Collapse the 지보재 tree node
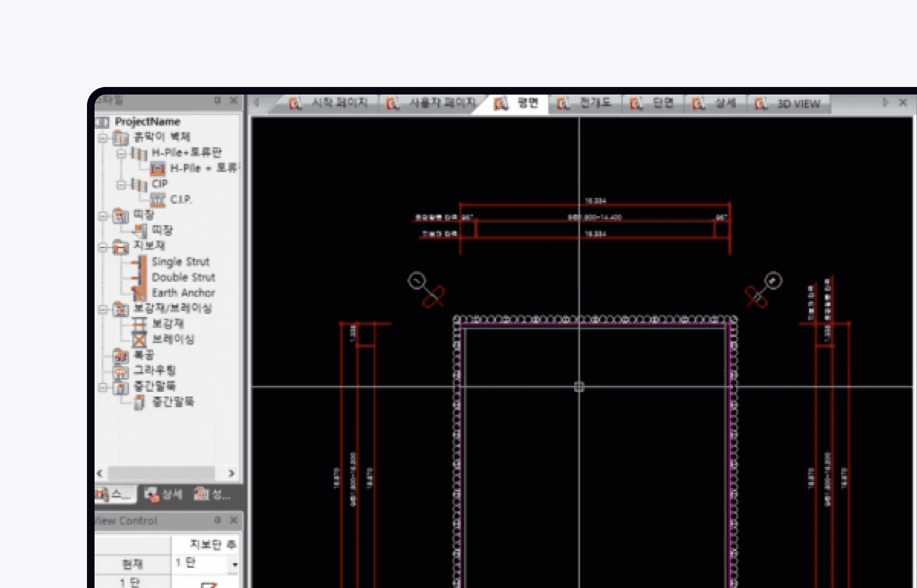 pos(103,247)
